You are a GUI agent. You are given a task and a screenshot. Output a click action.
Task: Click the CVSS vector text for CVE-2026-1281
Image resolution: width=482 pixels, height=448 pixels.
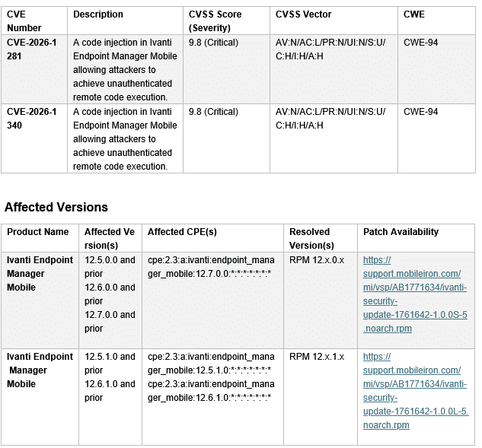pyautogui.click(x=330, y=49)
